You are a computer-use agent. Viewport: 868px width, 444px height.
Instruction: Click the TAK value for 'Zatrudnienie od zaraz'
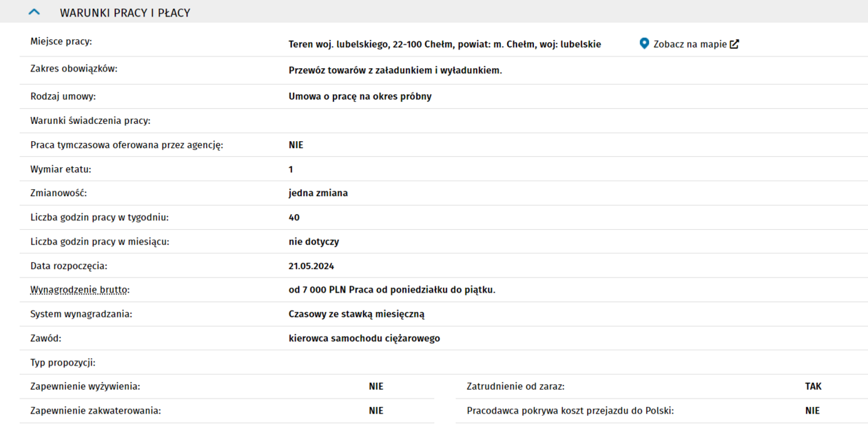click(x=813, y=386)
